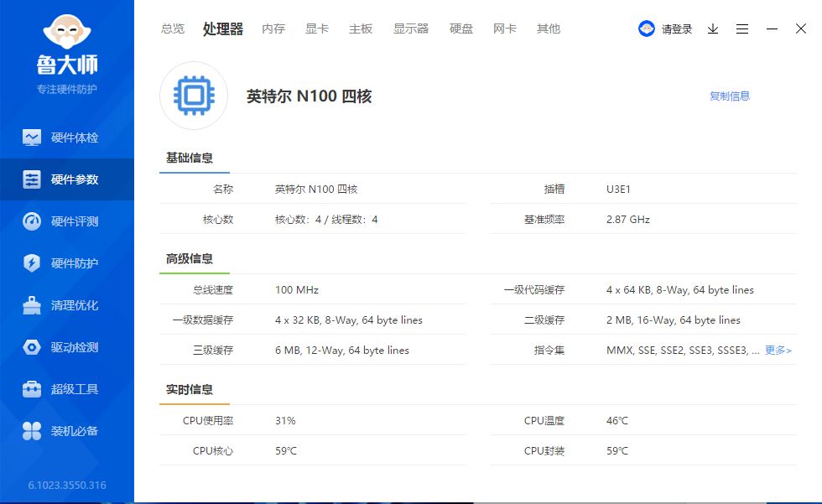This screenshot has height=504, width=822.
Task: Switch to the 显示器 tab
Action: click(411, 29)
